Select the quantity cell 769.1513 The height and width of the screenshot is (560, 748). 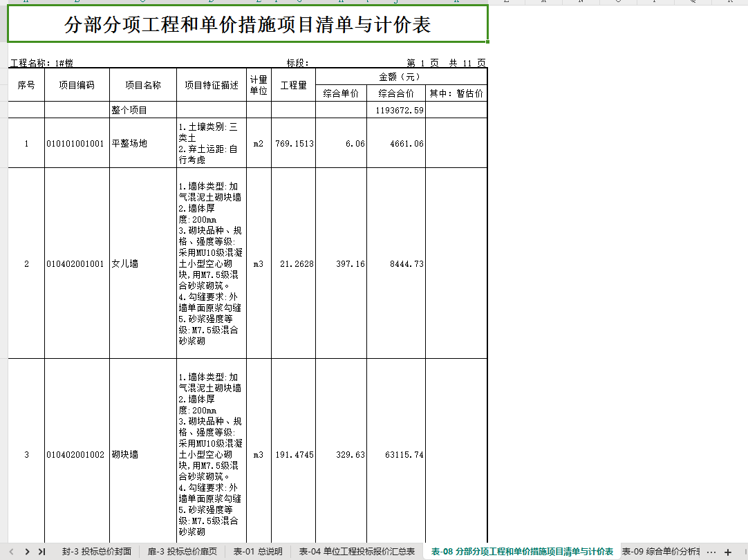click(293, 143)
